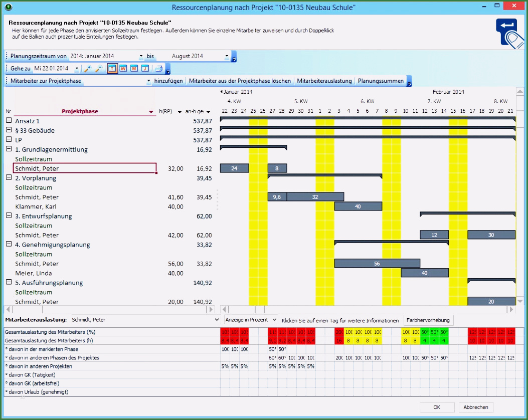Select the 'Klammer, Karl' row
This screenshot has width=528, height=420.
point(36,206)
